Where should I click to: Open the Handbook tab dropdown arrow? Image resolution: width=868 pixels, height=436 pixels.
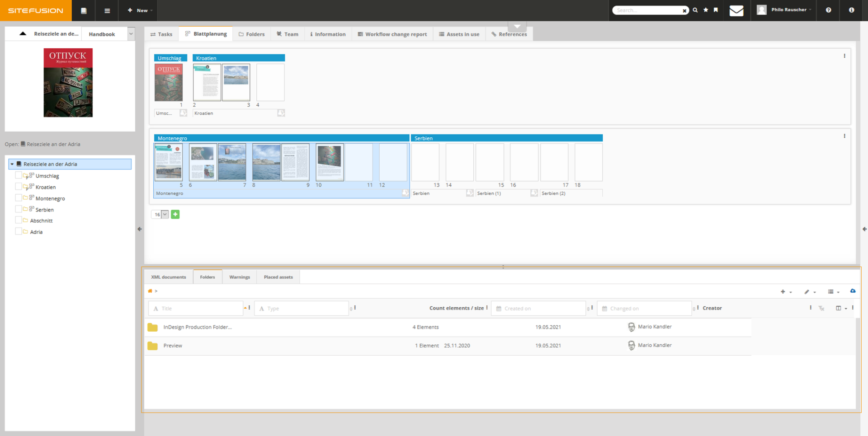[x=131, y=33]
